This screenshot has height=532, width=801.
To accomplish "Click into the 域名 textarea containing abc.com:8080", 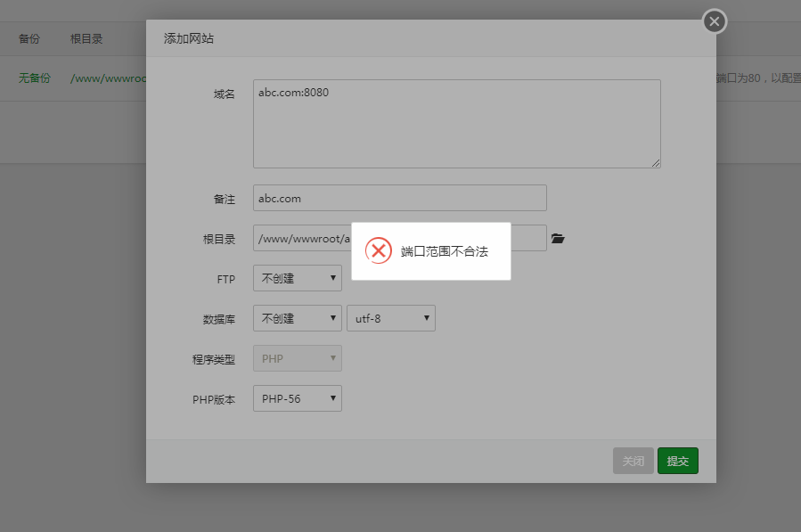I will (456, 124).
